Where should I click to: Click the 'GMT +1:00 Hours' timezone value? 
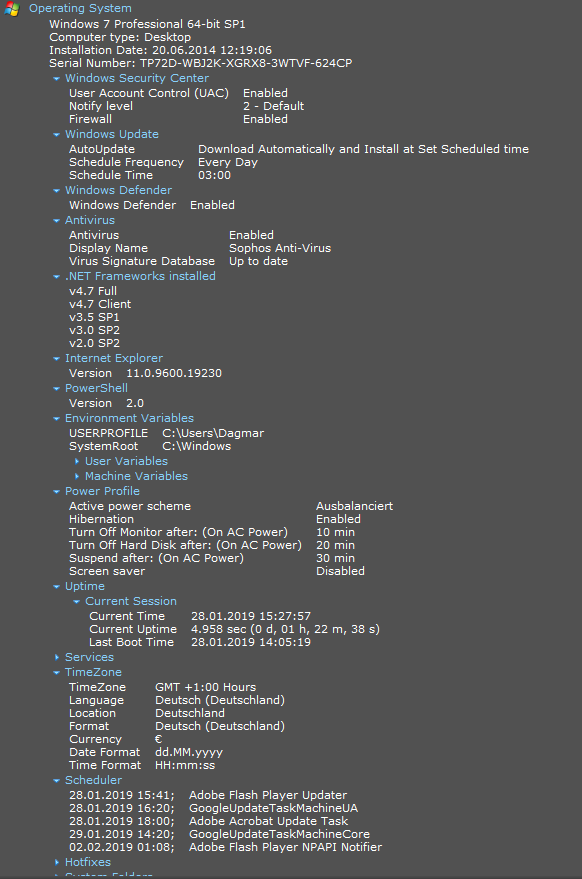pos(205,687)
